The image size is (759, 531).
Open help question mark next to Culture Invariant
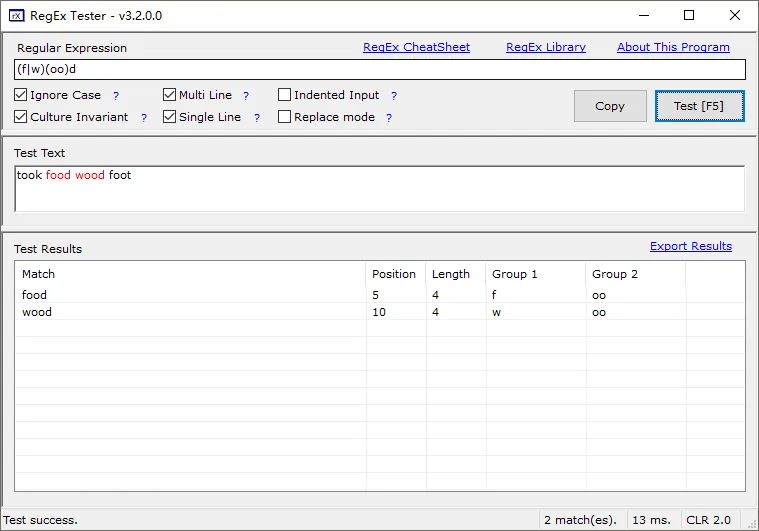[x=144, y=118]
